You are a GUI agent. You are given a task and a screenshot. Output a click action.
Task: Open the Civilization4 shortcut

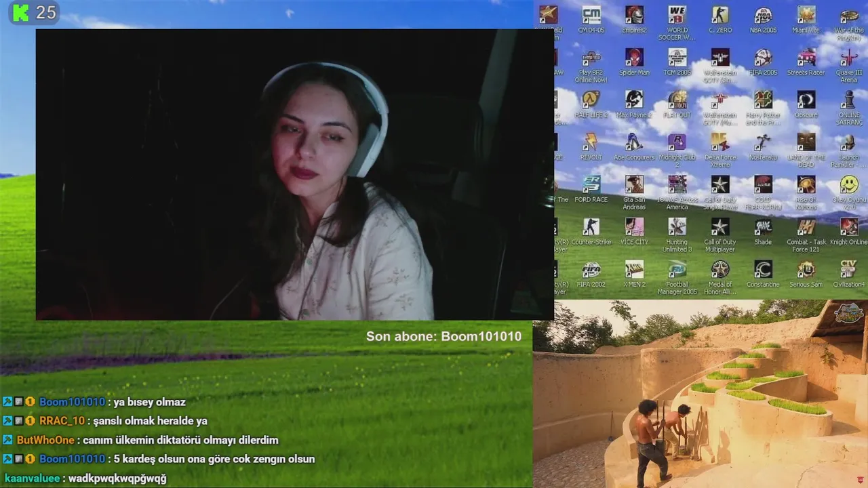[848, 274]
